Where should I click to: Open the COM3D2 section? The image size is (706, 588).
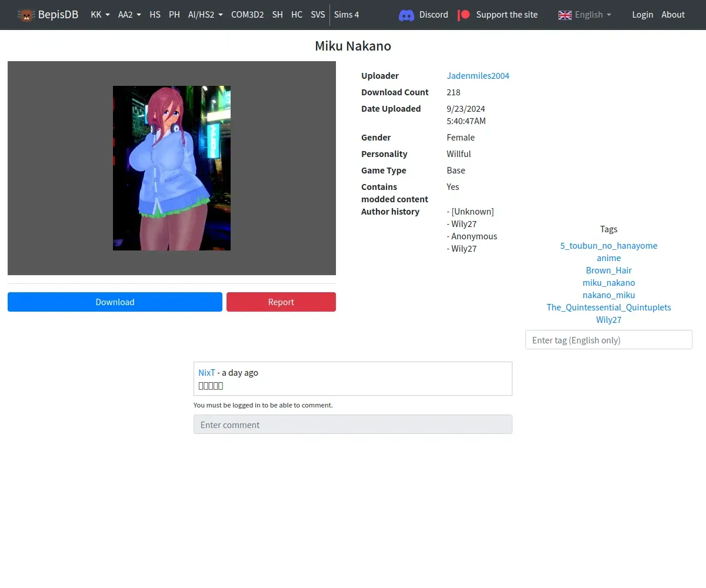247,15
